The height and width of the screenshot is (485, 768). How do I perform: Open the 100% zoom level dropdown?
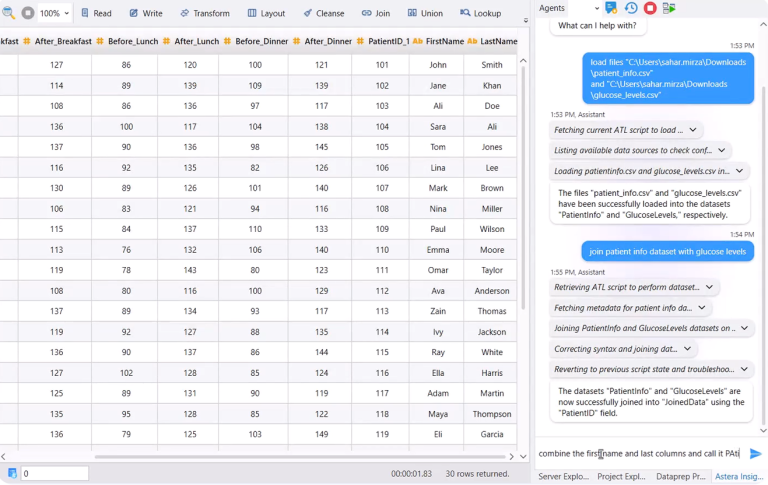[55, 13]
